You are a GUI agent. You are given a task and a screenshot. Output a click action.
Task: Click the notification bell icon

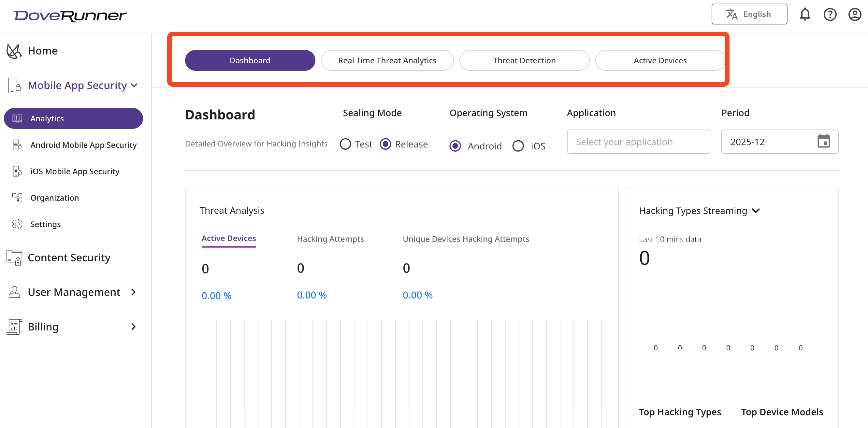pos(805,14)
